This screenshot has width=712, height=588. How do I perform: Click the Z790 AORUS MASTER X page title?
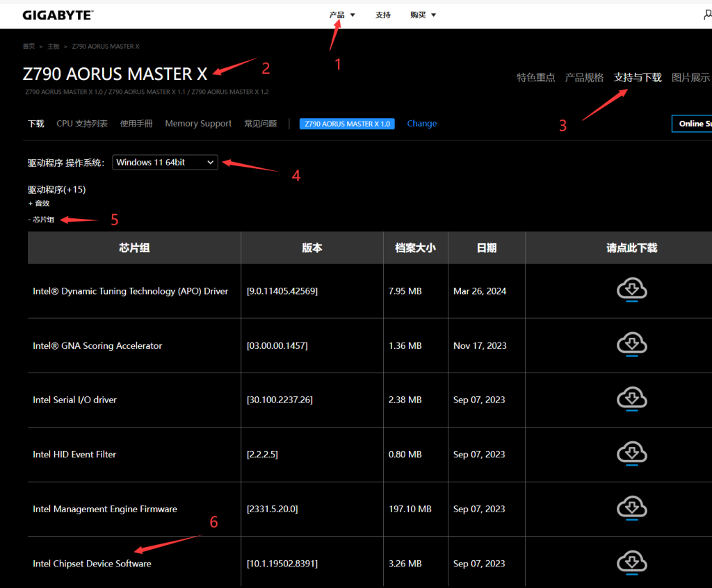tap(115, 74)
